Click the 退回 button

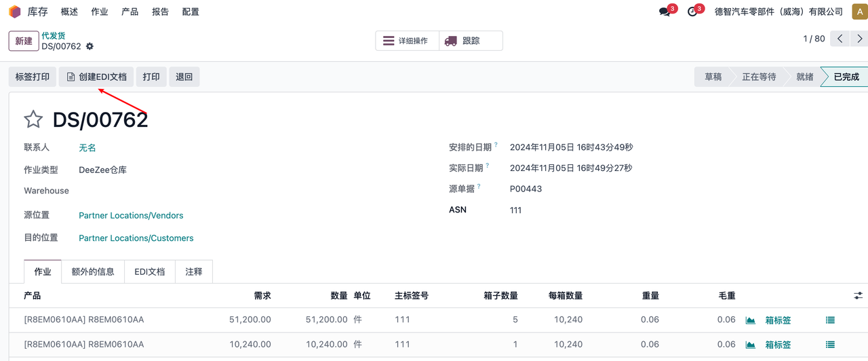pyautogui.click(x=184, y=77)
